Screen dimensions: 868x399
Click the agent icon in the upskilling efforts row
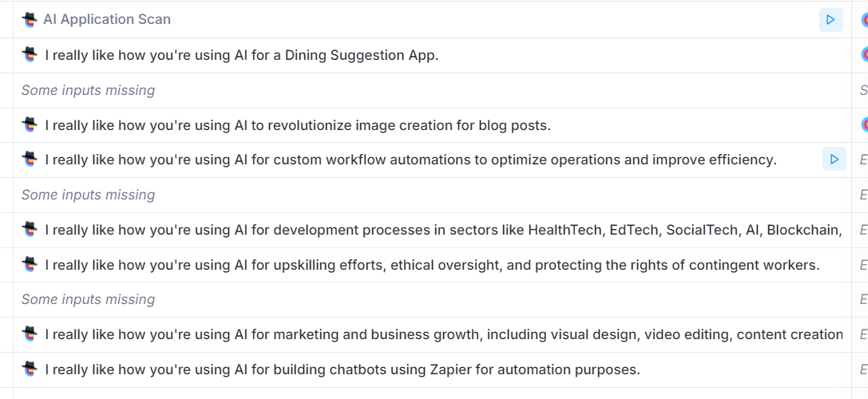[x=30, y=264]
